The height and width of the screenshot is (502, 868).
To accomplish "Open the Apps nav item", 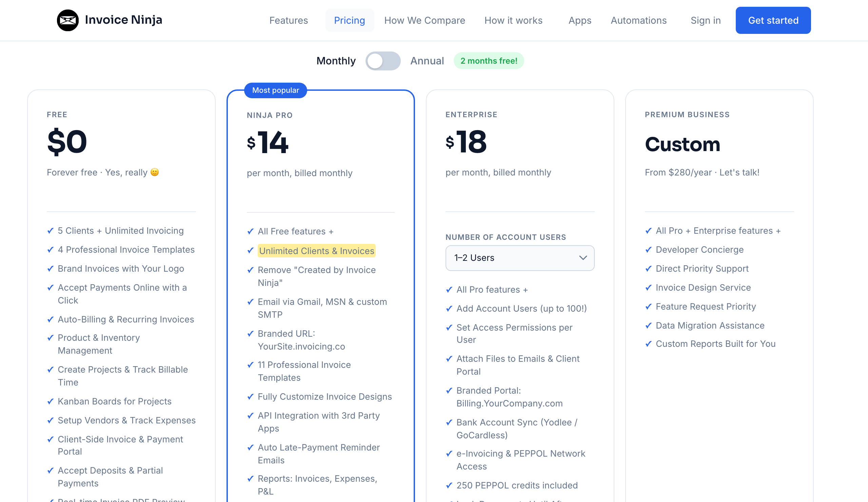I will click(x=580, y=20).
